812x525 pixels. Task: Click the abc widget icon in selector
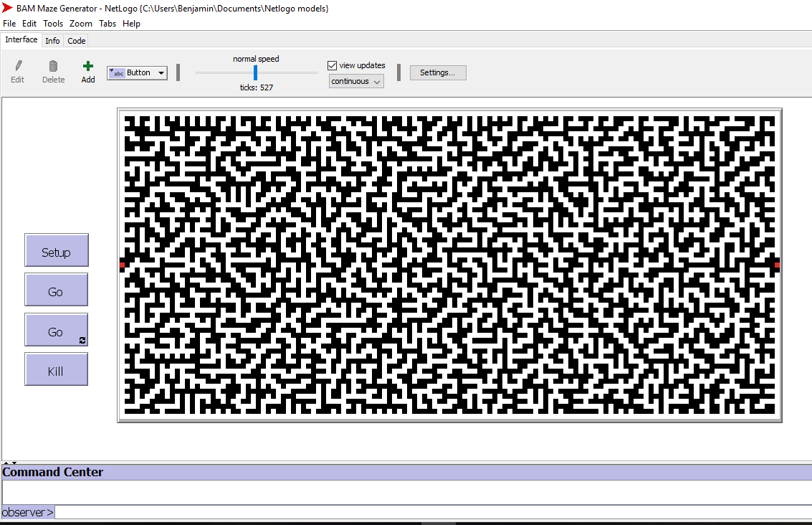click(x=117, y=72)
